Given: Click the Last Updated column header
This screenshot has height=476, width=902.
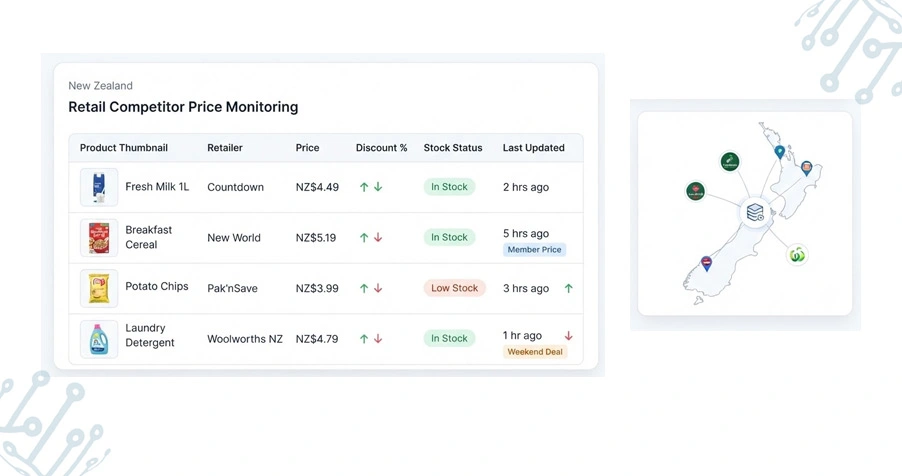Looking at the screenshot, I should (533, 148).
